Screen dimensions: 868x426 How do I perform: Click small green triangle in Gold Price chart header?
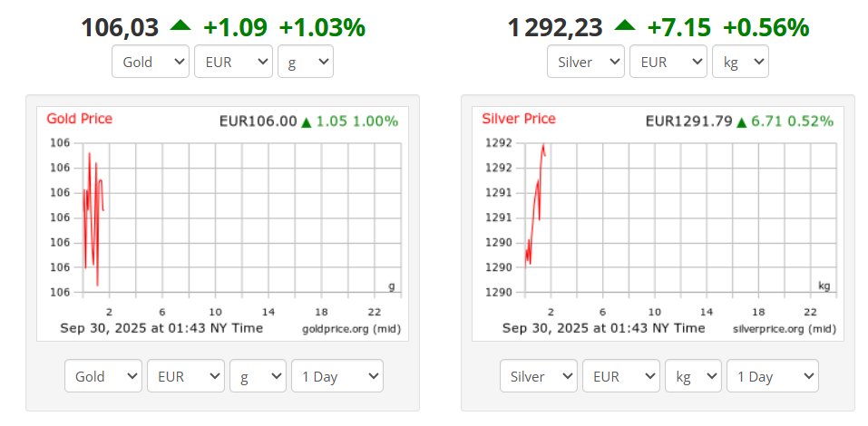pos(307,122)
